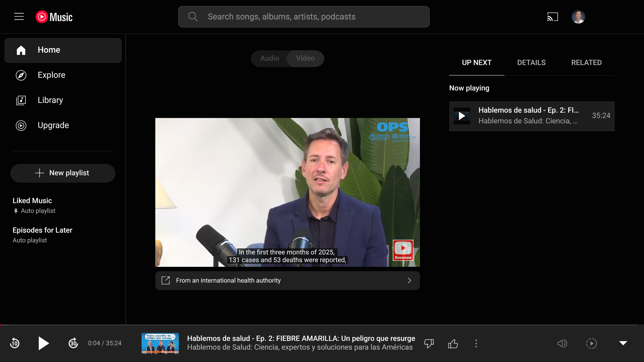
Task: Click the Cast to device icon
Action: point(552,17)
